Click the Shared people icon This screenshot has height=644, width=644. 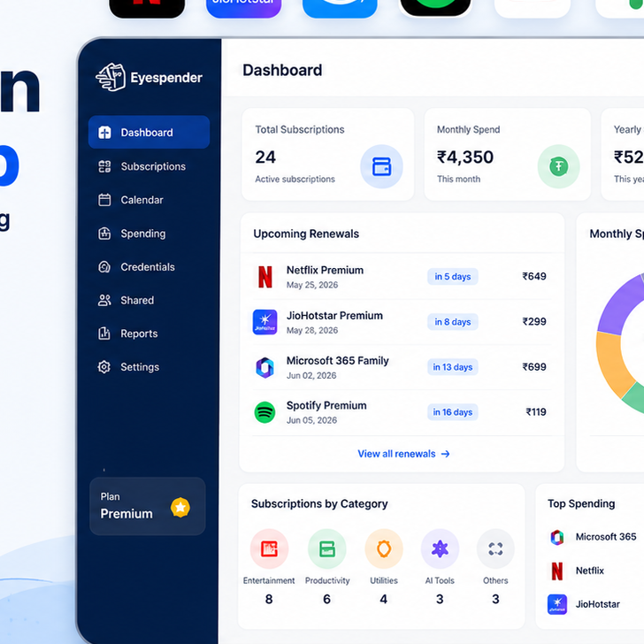click(x=104, y=300)
